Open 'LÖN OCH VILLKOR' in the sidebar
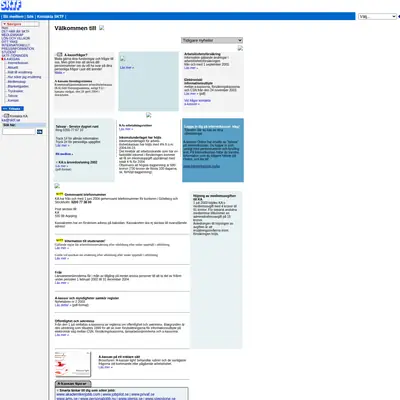 [x=15, y=38]
